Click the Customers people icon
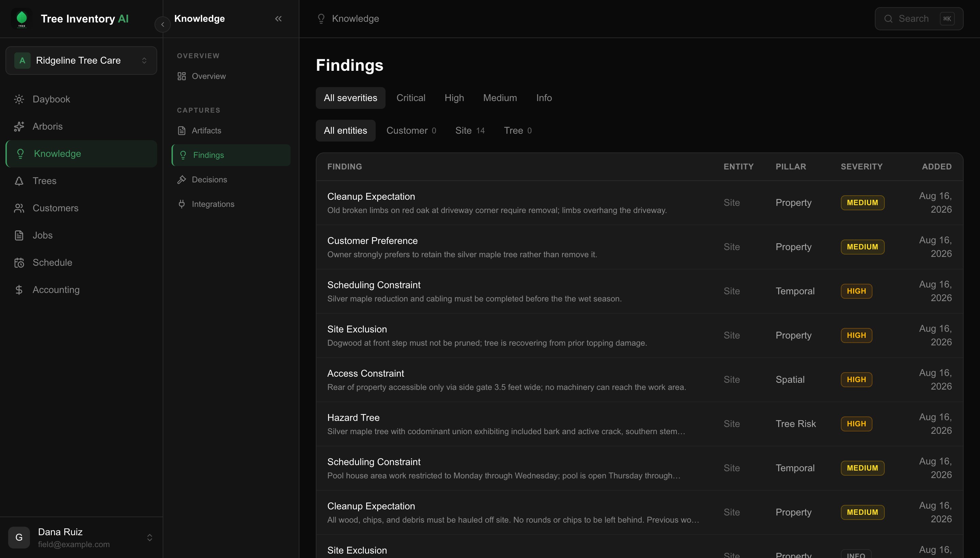This screenshot has width=980, height=558. 19,208
